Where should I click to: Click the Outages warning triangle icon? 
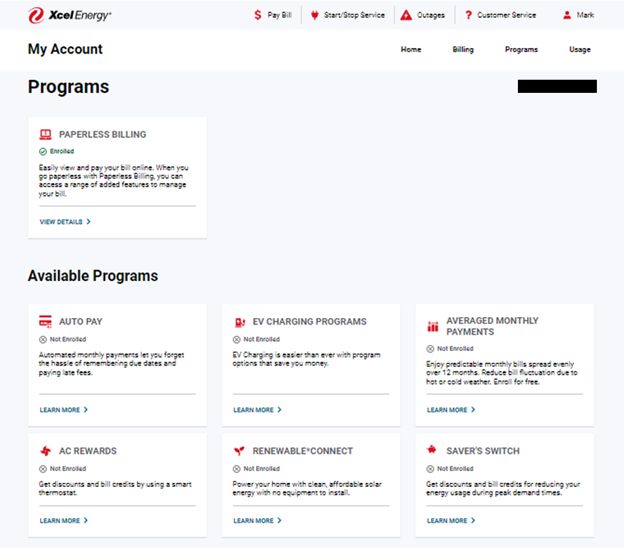point(406,15)
